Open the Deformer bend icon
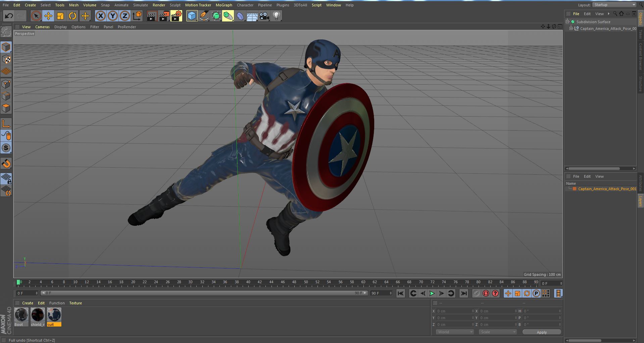 240,16
